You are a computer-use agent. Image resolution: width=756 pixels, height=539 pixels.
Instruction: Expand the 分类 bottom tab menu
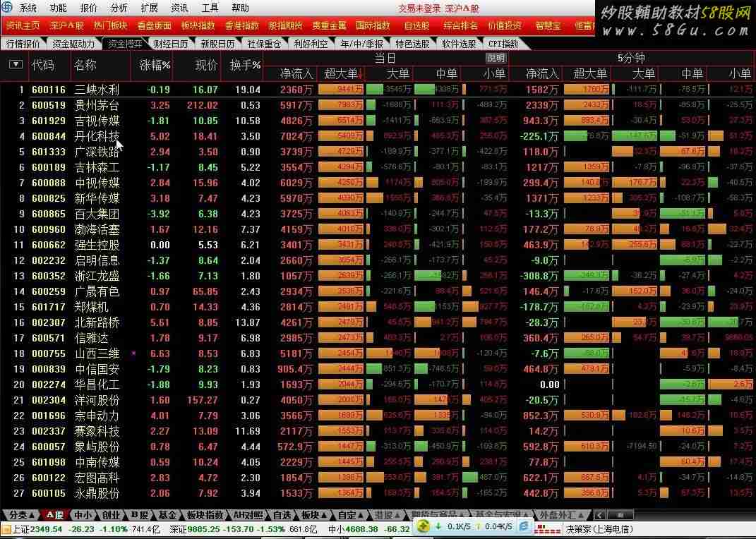coord(20,516)
